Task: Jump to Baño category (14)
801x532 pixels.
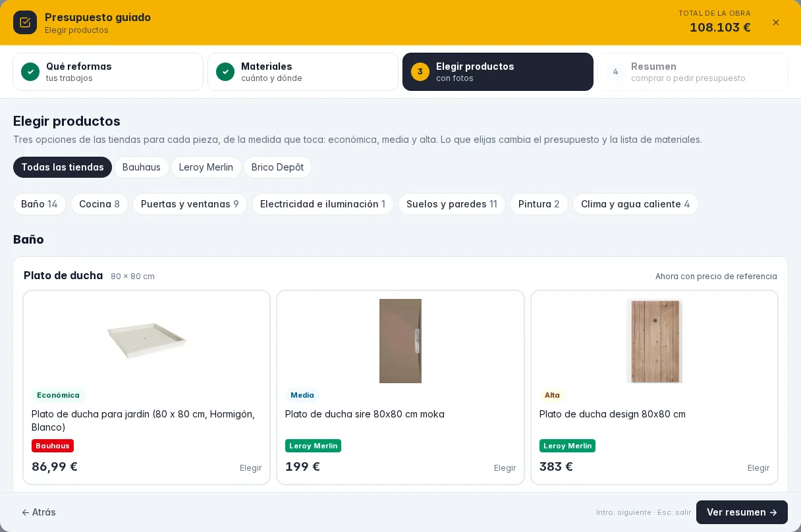Action: 40,204
